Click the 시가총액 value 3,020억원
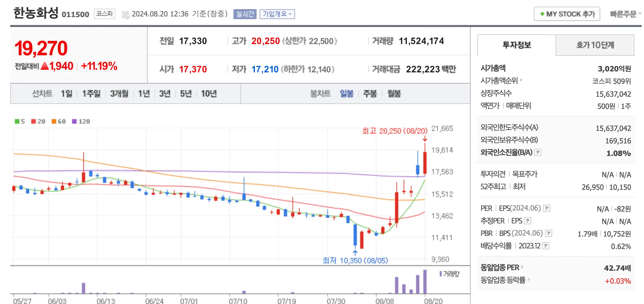This screenshot has width=644, height=304. [x=614, y=69]
